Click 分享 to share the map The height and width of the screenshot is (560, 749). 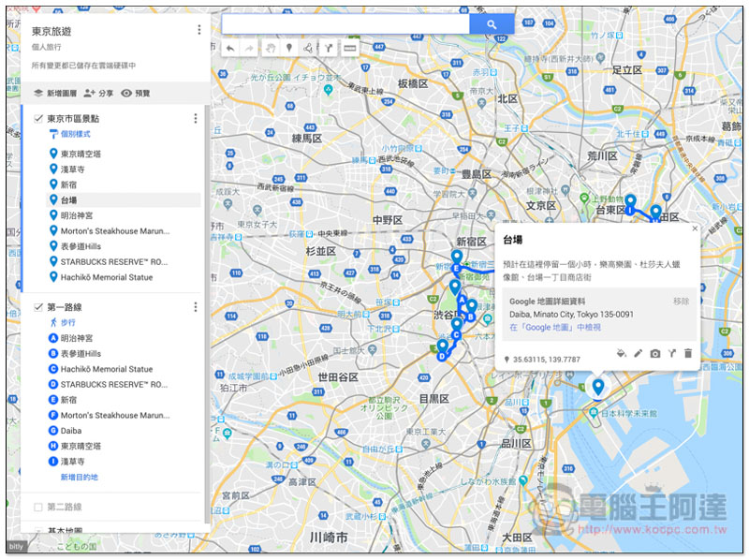click(98, 93)
